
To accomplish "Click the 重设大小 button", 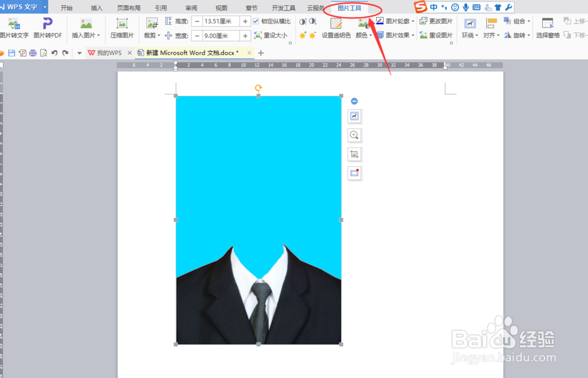I will [271, 36].
